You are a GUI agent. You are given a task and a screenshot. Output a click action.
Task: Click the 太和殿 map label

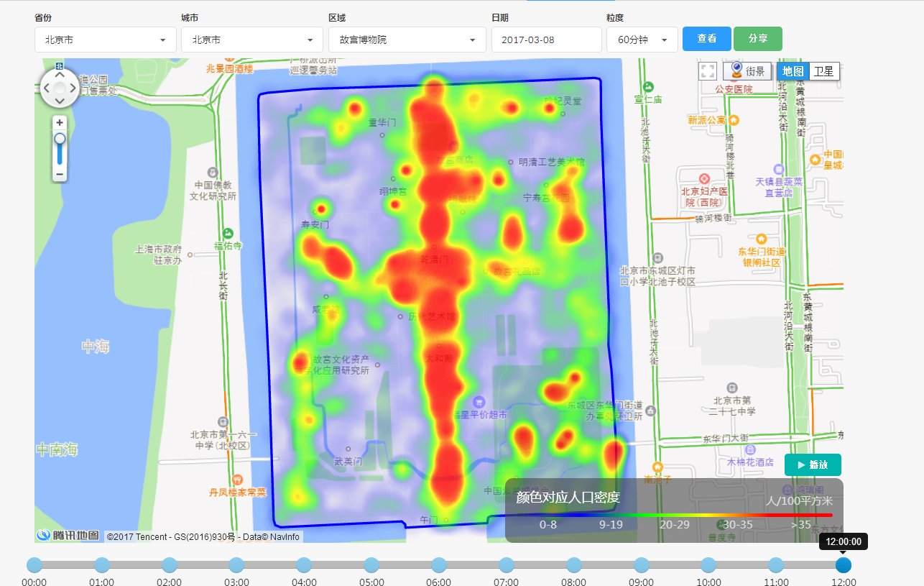point(438,357)
